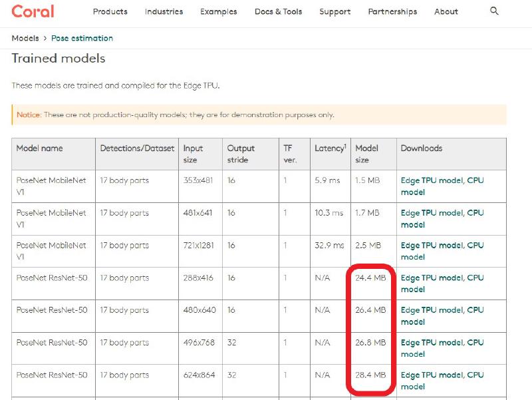Open the About page
The width and height of the screenshot is (532, 400).
pyautogui.click(x=446, y=12)
